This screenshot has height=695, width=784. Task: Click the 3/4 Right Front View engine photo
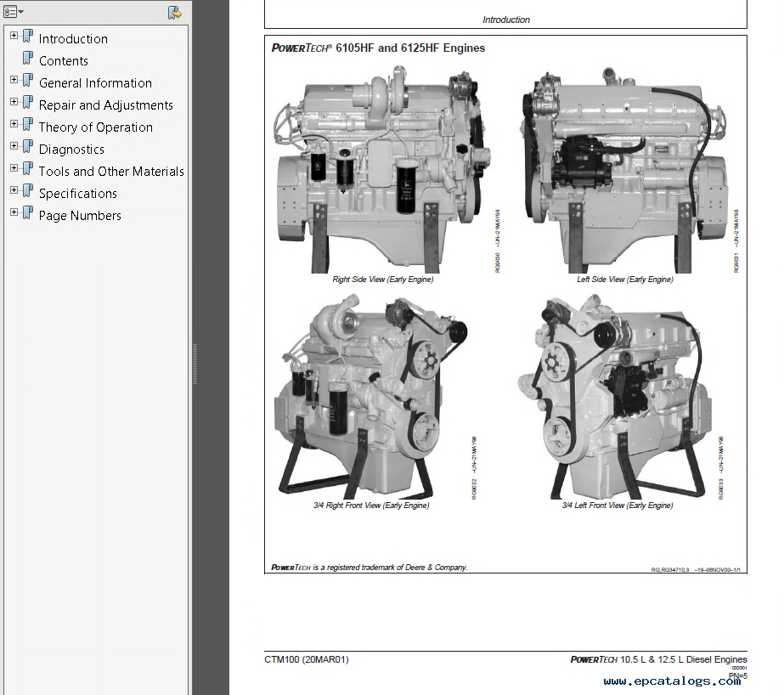pyautogui.click(x=371, y=397)
